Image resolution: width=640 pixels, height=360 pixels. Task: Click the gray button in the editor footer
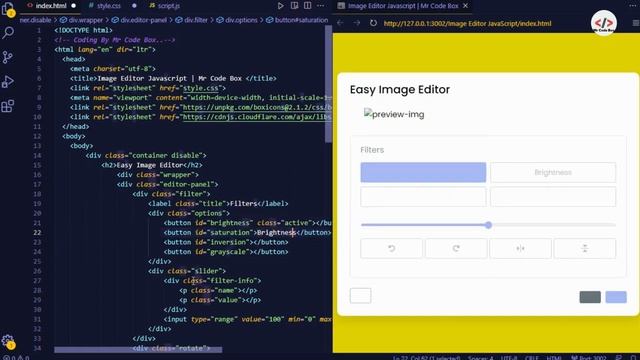pos(590,297)
